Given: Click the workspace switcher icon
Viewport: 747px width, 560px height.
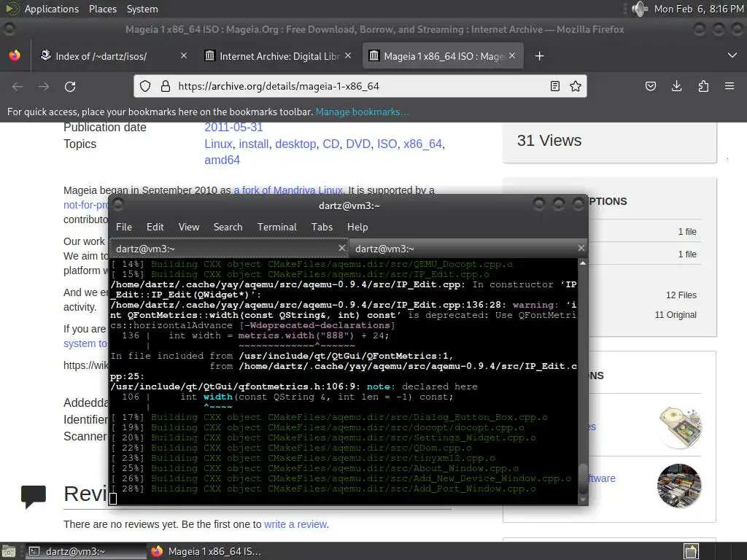Looking at the screenshot, I should pos(692,551).
